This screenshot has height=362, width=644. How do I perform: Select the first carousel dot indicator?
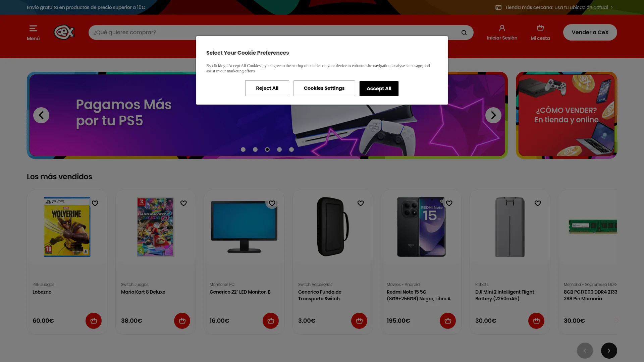tap(243, 149)
